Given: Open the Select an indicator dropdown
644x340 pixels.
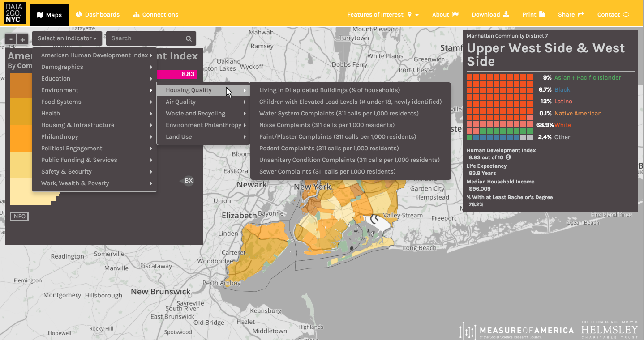Looking at the screenshot, I should click(67, 38).
